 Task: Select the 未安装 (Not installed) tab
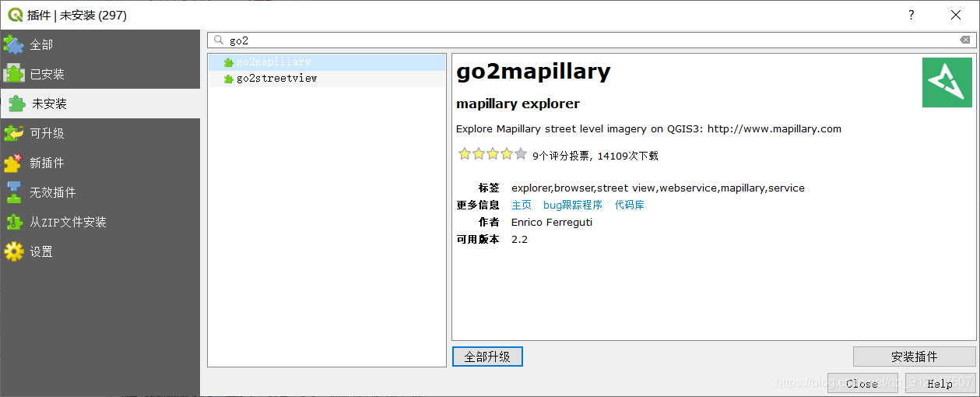[x=100, y=104]
